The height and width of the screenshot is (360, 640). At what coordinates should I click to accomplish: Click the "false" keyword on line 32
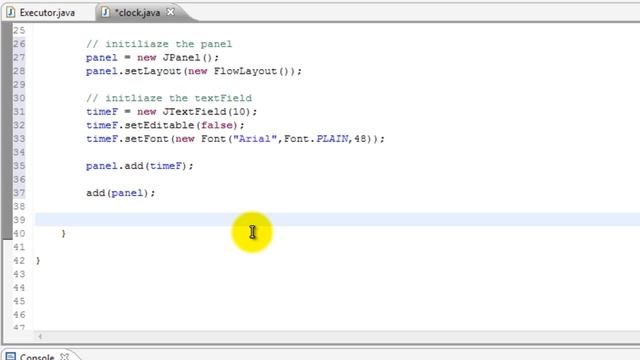click(x=216, y=125)
